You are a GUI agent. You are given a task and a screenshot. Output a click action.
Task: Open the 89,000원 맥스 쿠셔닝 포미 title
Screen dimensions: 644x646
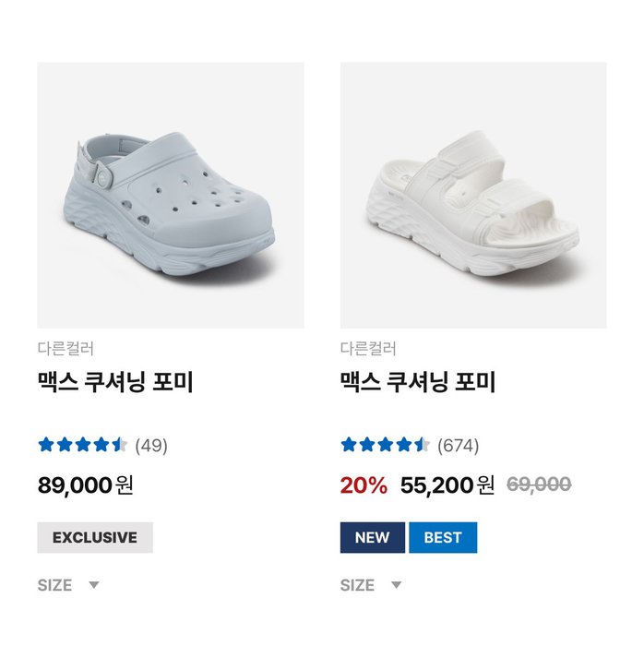click(x=115, y=382)
